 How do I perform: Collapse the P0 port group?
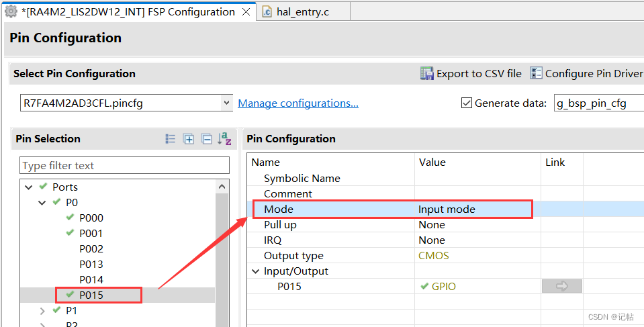click(x=42, y=203)
